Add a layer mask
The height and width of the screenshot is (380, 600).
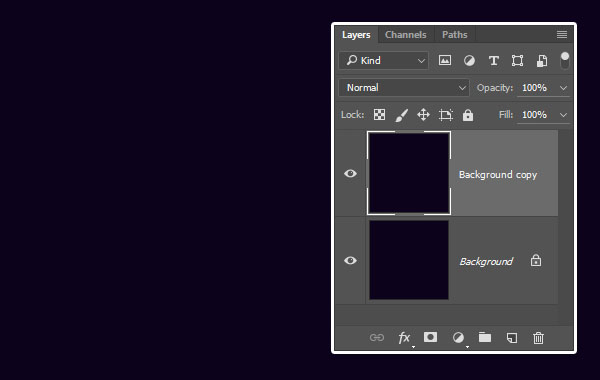click(430, 337)
